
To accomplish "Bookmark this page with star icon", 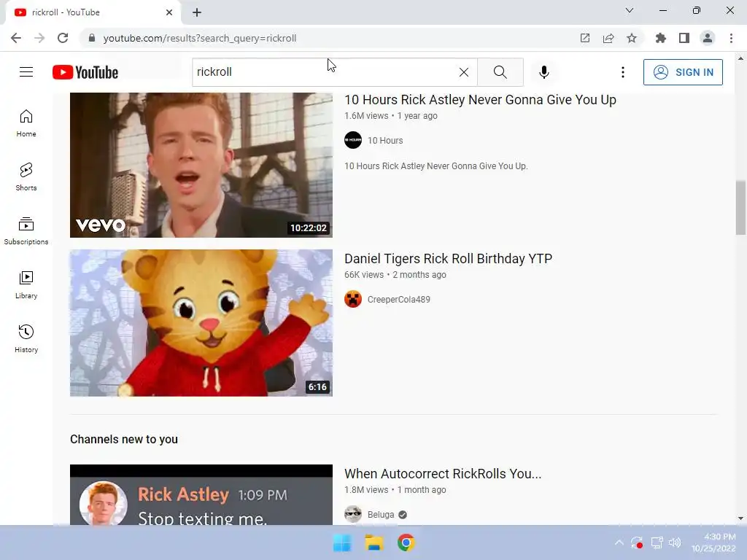I will 632,38.
